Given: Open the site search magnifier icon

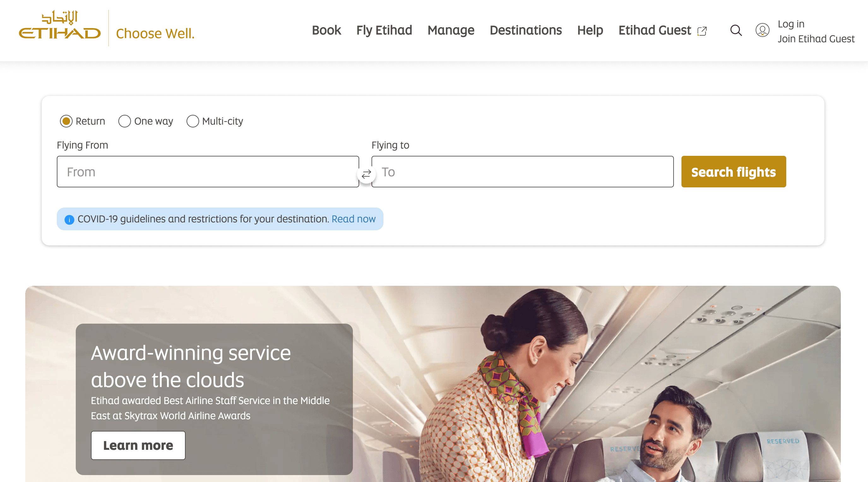Looking at the screenshot, I should click(x=736, y=30).
